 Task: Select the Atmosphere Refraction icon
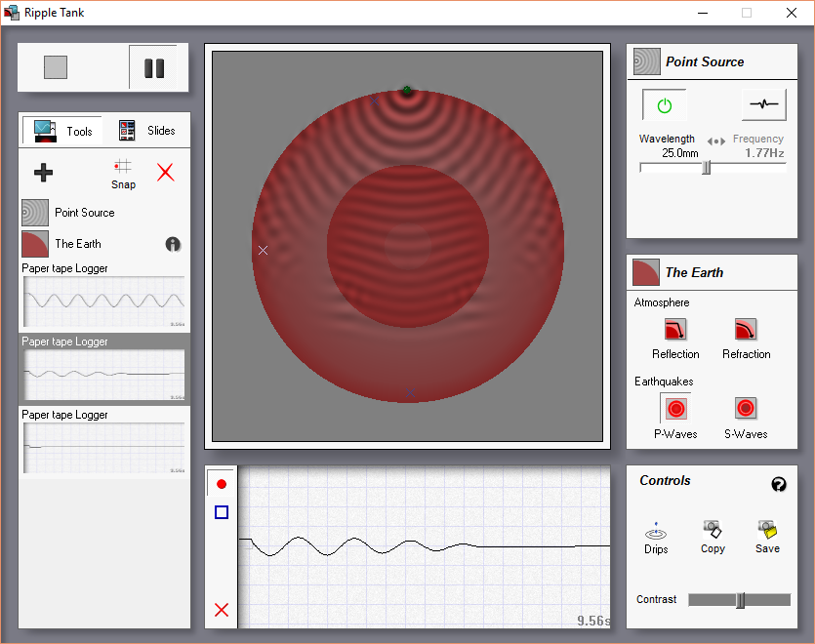746,330
